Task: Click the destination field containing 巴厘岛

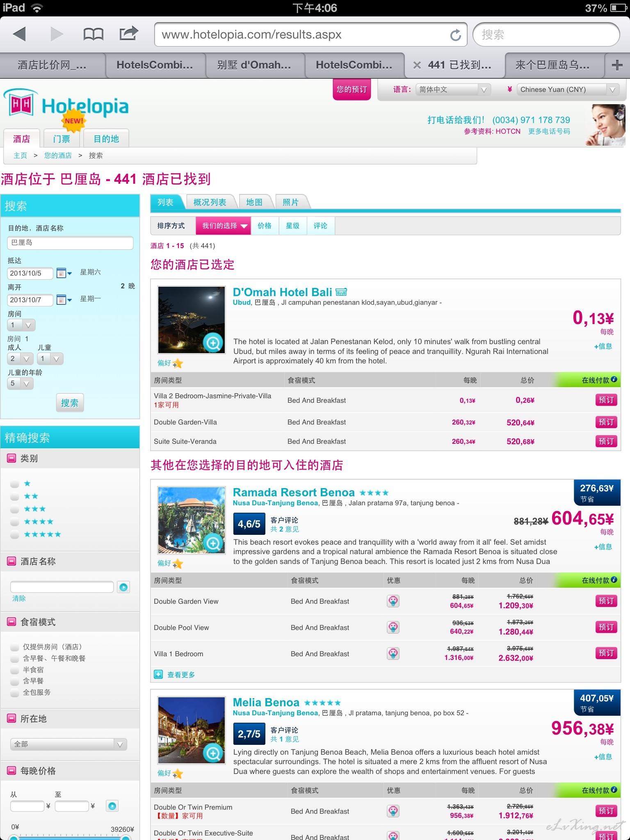Action: (x=70, y=242)
